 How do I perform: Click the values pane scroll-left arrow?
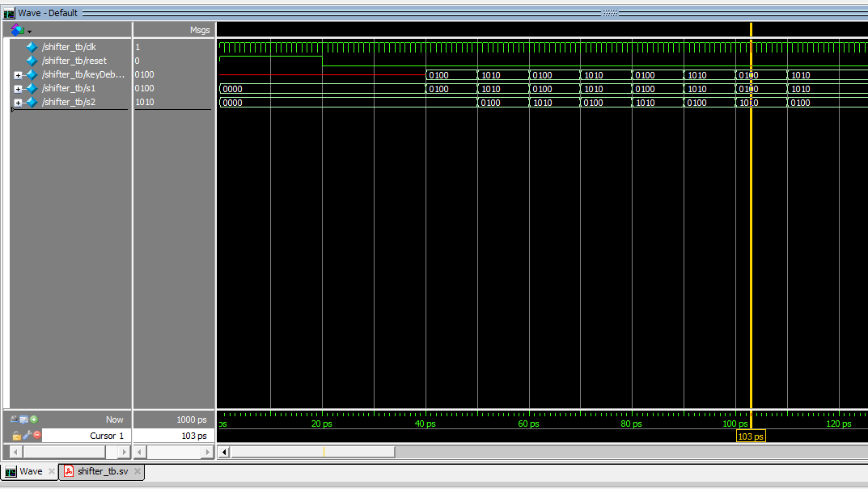point(140,452)
